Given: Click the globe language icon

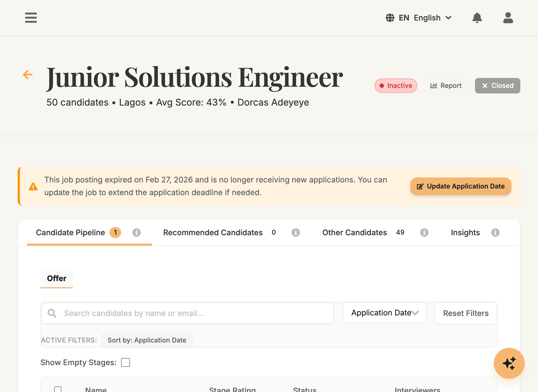Looking at the screenshot, I should click(390, 18).
